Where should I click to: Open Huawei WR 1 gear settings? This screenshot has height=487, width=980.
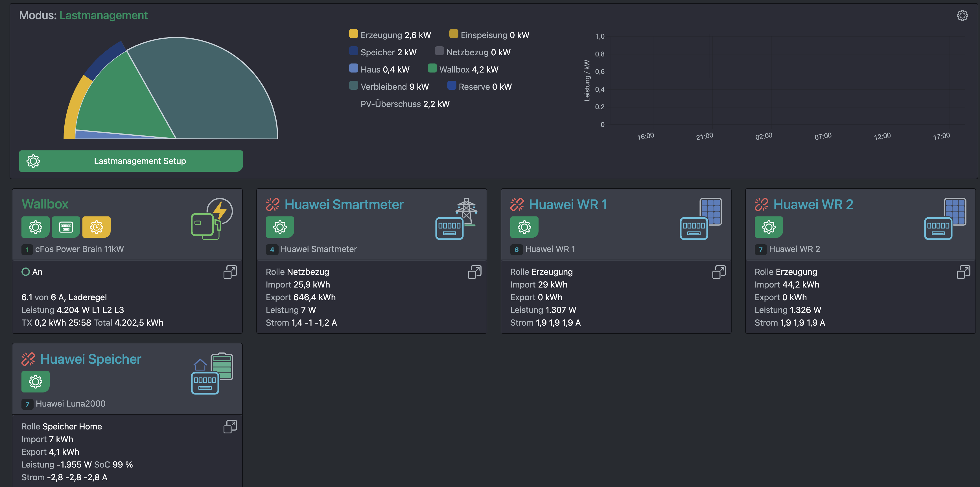coord(524,227)
